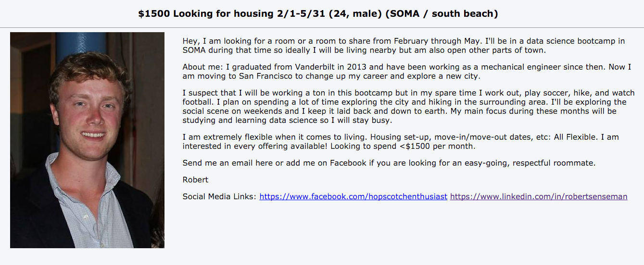Viewport: 644px width, 265px height.
Task: Click the paragraph about bootcamp spare time
Action: [x=409, y=107]
